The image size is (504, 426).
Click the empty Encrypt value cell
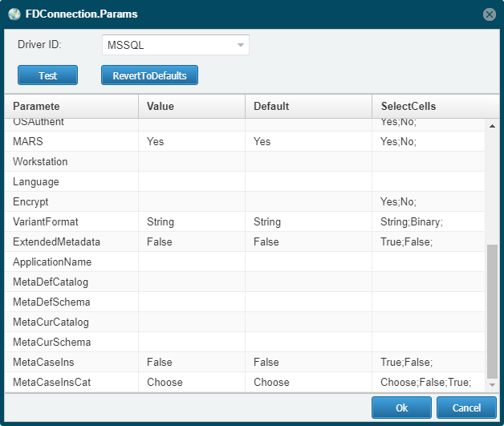point(192,201)
